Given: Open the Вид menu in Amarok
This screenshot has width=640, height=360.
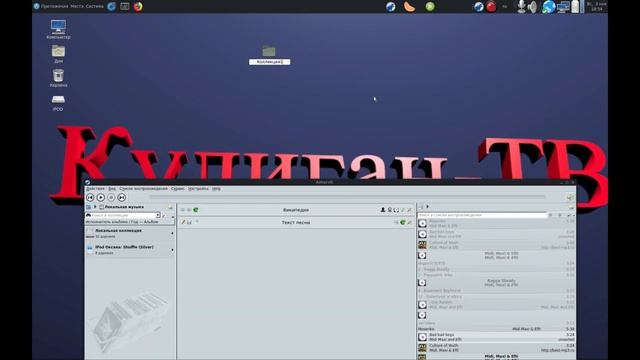Looking at the screenshot, I should point(112,189).
